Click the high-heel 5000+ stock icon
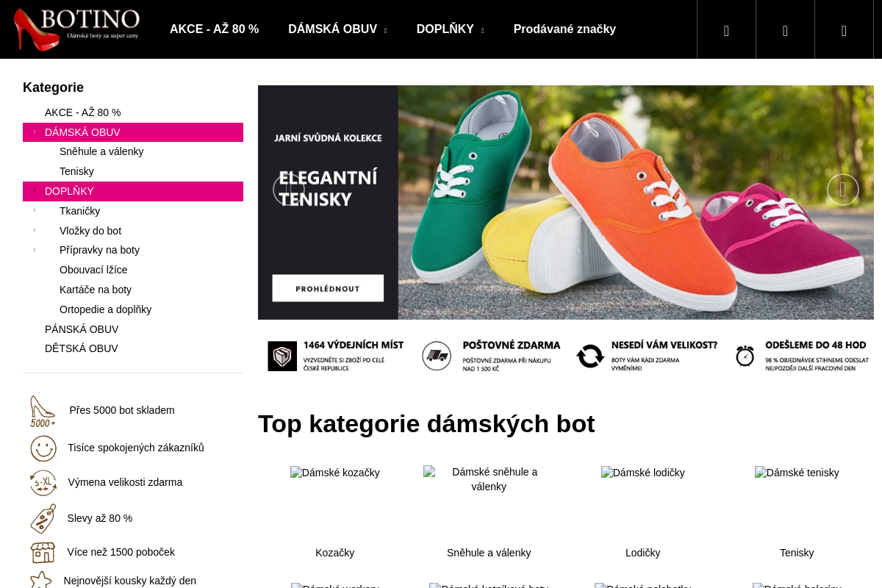The width and height of the screenshot is (882, 588). point(42,411)
